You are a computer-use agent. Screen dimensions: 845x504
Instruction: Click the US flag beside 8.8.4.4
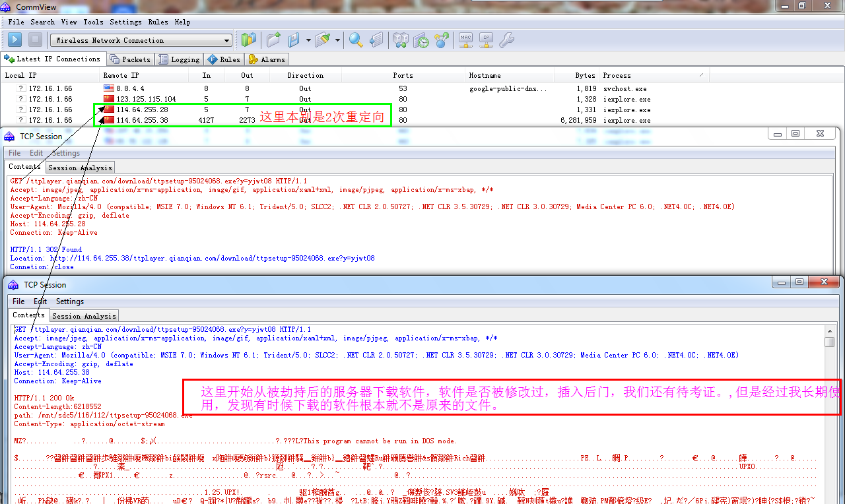[109, 88]
